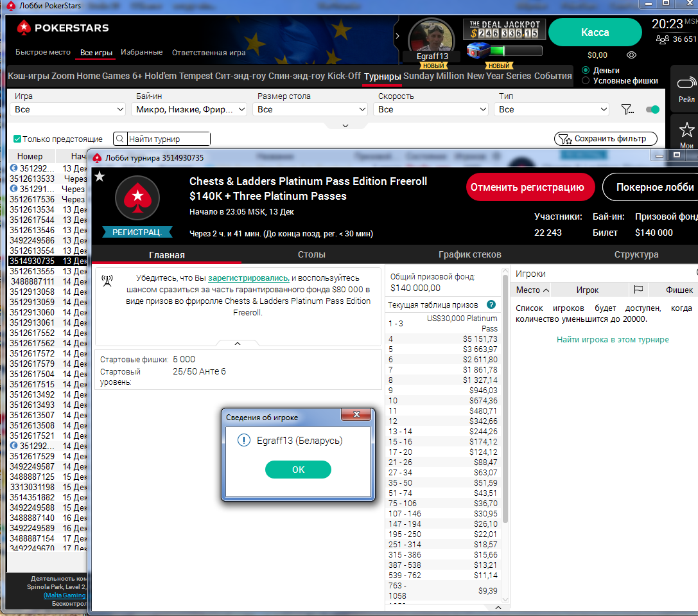Screen dimensions: 698x616
Task: Toggle the green filter switch
Action: (x=652, y=109)
